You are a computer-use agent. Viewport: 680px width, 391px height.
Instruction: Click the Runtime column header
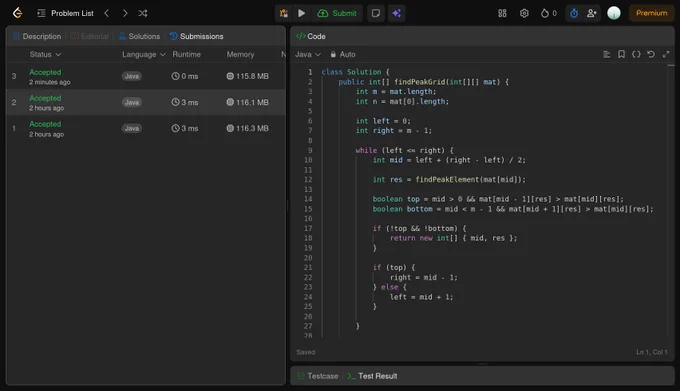coord(186,54)
